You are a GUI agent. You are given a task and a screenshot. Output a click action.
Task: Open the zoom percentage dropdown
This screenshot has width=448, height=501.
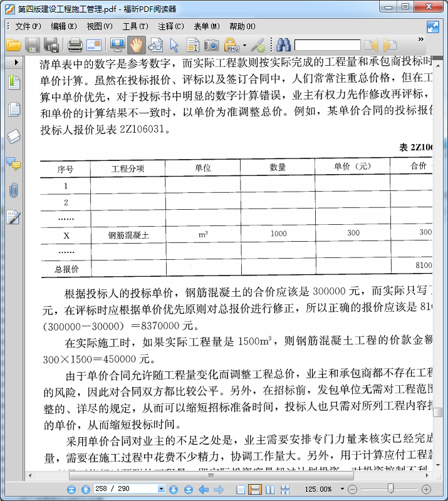coord(342,489)
